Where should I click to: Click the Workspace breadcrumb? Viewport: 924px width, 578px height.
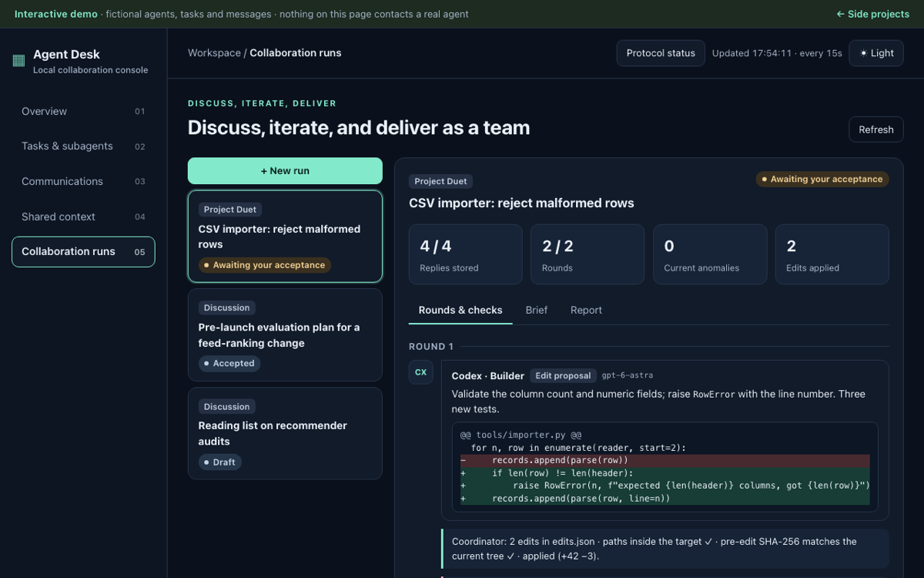click(214, 53)
